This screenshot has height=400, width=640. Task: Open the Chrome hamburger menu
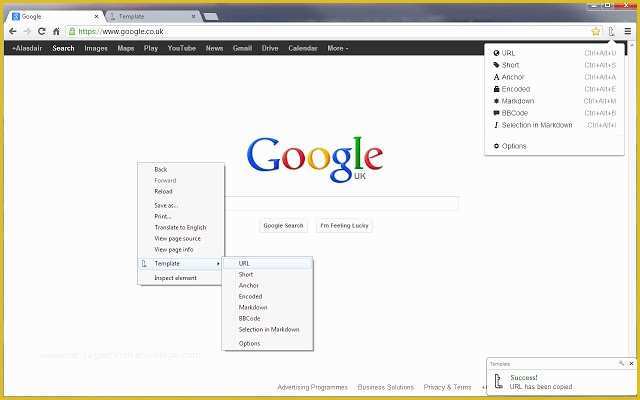click(628, 31)
